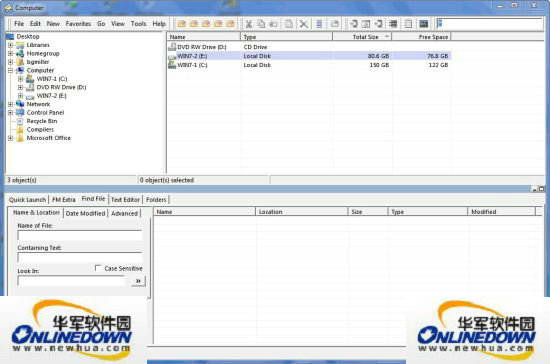This screenshot has width=550, height=364.
Task: Click the 76.8 GB free space cell
Action: pos(438,56)
